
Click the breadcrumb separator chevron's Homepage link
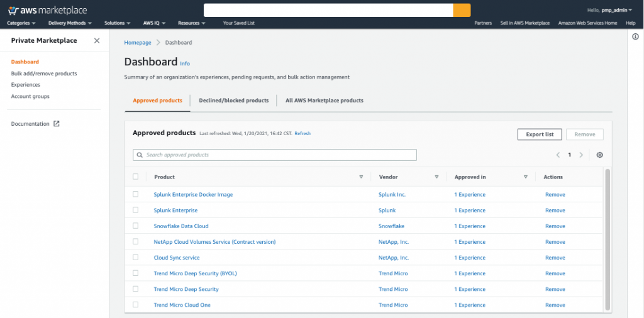point(138,43)
